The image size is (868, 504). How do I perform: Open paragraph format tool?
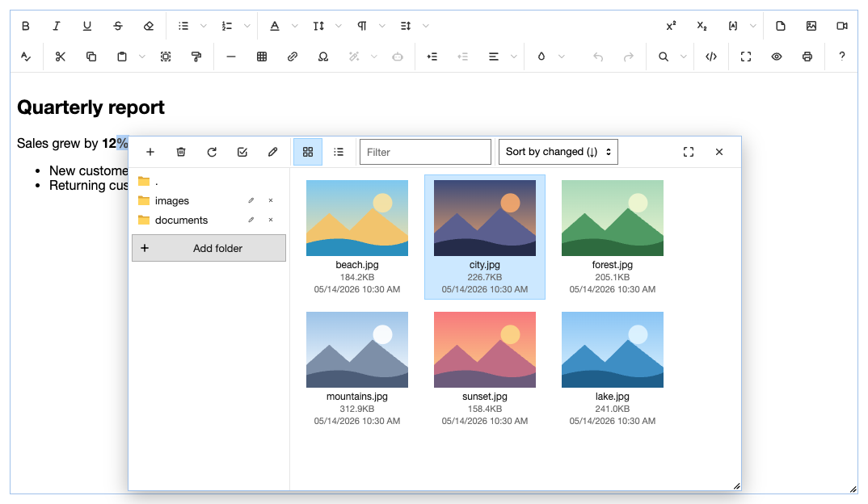point(362,26)
